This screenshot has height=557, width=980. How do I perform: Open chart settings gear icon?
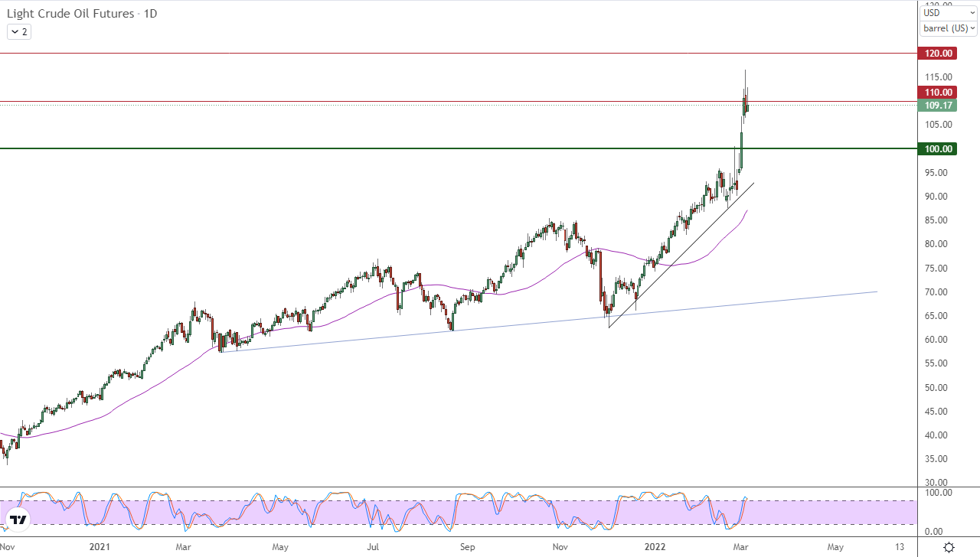pos(949,547)
